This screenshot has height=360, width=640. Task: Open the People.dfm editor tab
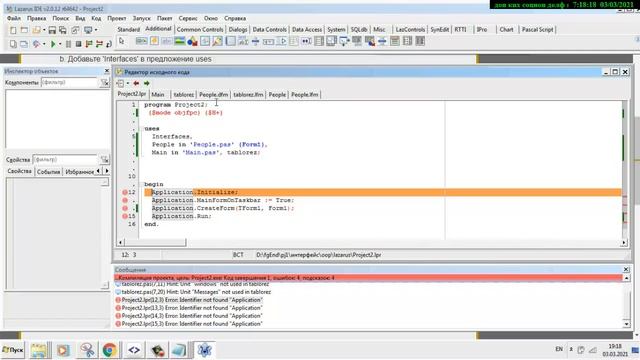click(214, 95)
